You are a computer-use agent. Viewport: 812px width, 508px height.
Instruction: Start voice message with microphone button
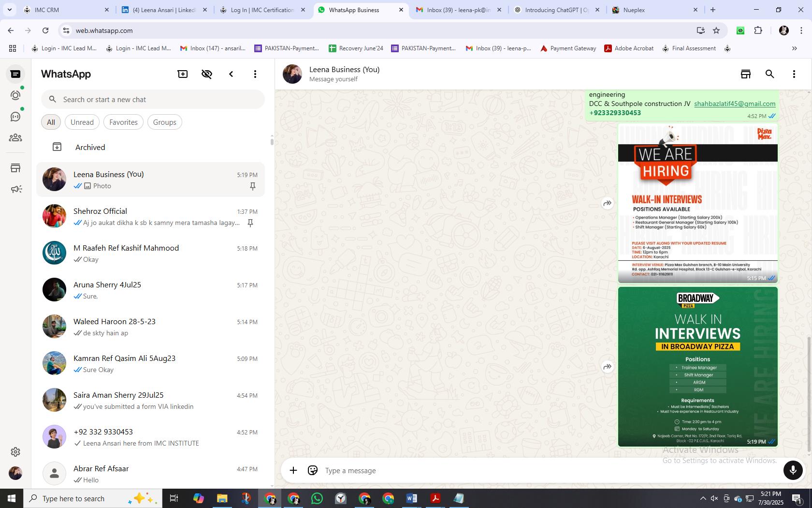pyautogui.click(x=793, y=470)
